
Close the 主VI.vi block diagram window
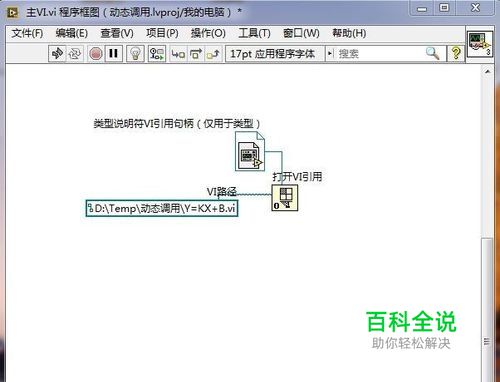click(x=475, y=8)
